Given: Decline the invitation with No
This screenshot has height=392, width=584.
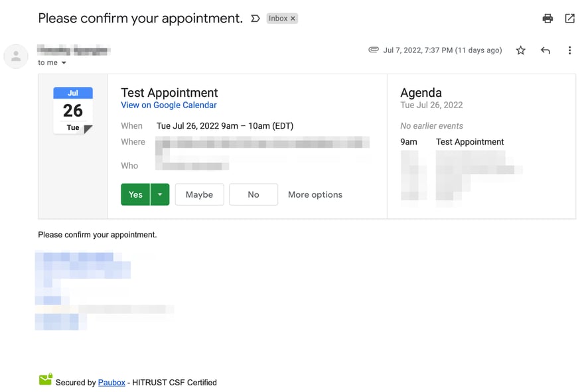Looking at the screenshot, I should coord(254,194).
